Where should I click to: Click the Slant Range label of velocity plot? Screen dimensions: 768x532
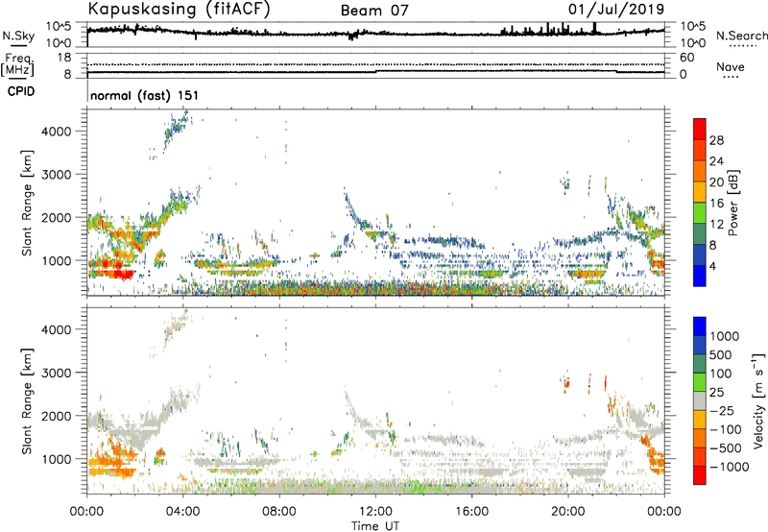27,400
